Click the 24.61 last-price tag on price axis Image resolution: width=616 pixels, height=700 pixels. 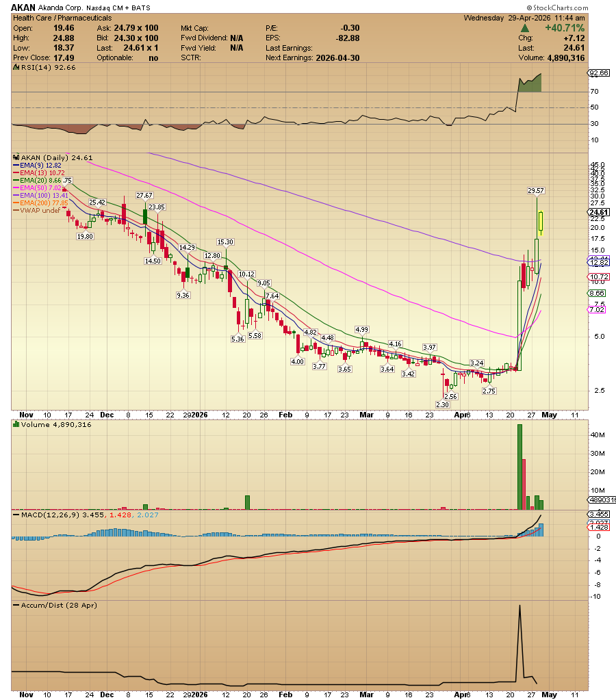click(x=599, y=213)
